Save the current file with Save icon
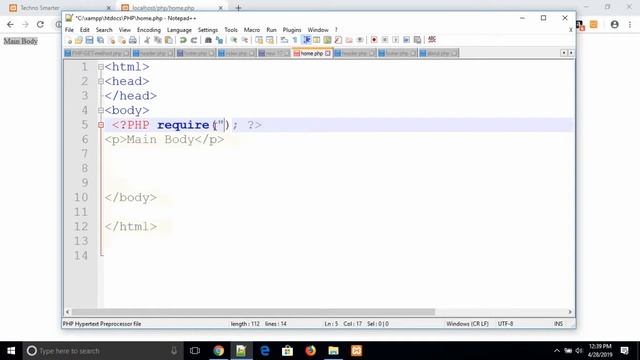Screen dimensions: 640x360 pyautogui.click(x=89, y=40)
